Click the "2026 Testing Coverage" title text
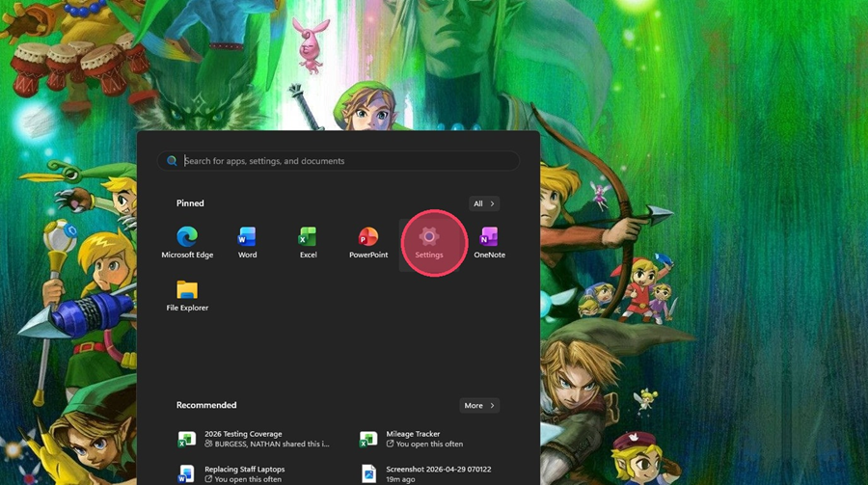Viewport: 868px width, 485px height. click(x=243, y=434)
